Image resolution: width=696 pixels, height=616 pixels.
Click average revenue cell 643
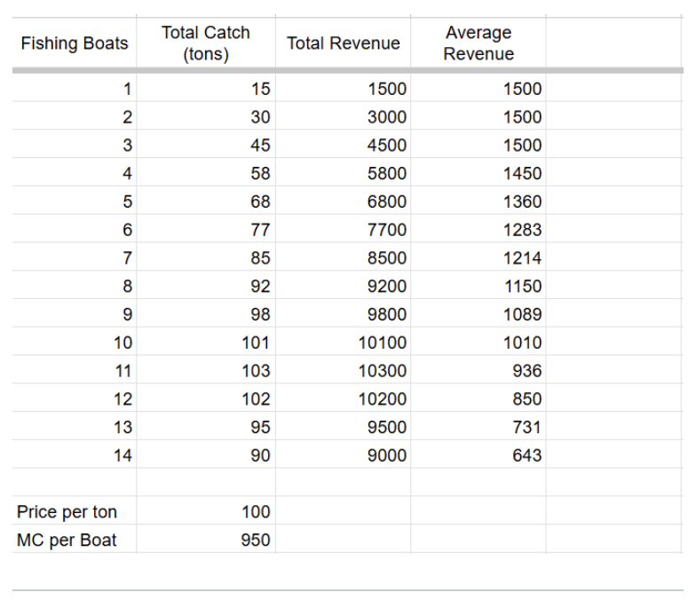[x=478, y=454]
